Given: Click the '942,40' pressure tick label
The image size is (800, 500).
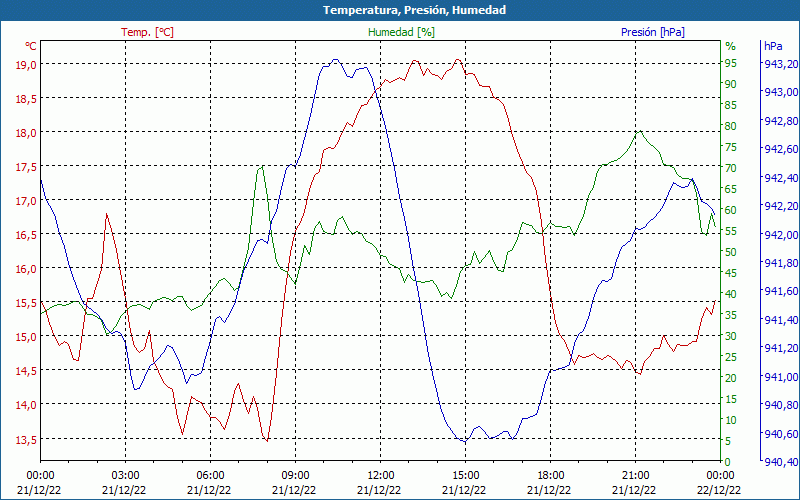Looking at the screenshot, I should coord(781,178).
